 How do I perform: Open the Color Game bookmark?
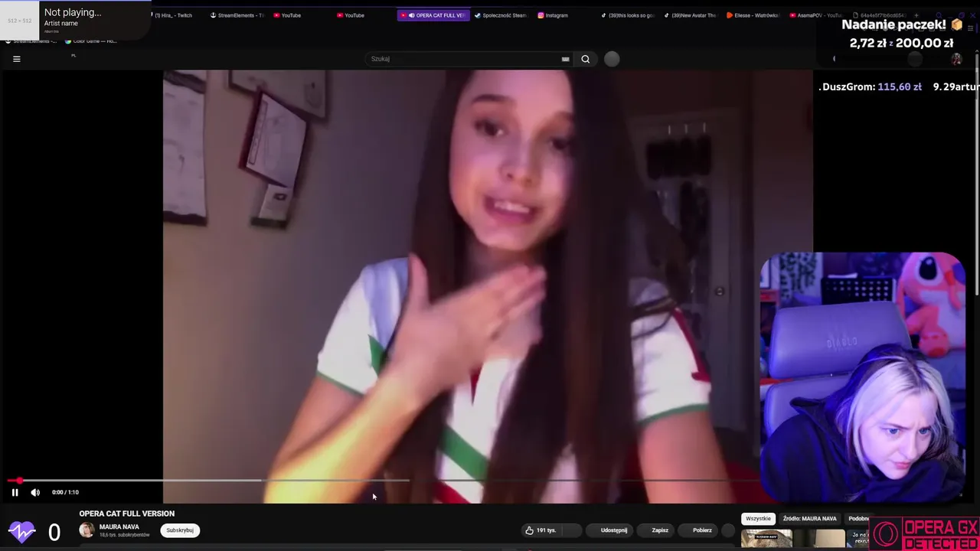(x=91, y=41)
